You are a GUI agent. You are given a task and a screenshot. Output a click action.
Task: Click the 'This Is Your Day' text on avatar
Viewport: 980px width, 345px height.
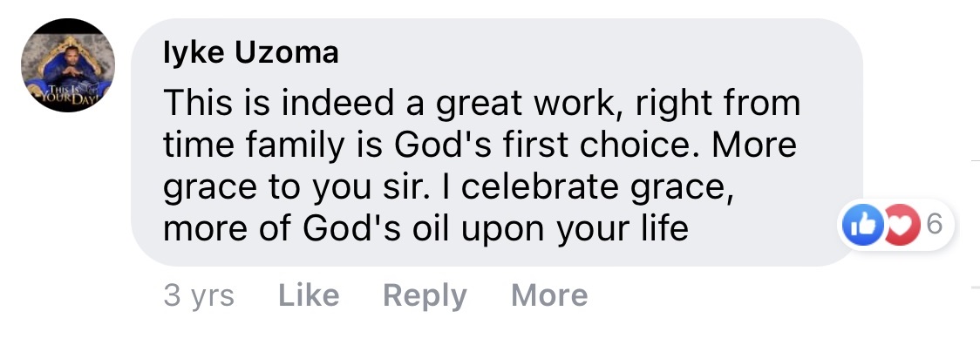click(x=68, y=95)
